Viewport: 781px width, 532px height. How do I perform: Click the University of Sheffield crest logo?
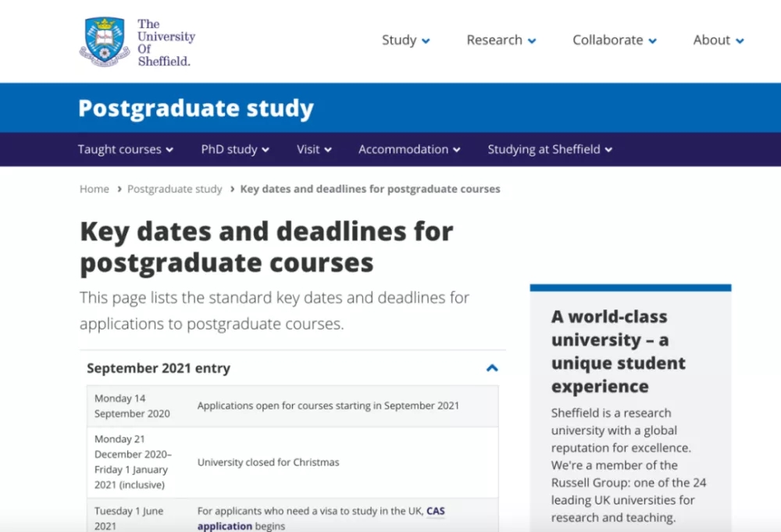tap(105, 42)
